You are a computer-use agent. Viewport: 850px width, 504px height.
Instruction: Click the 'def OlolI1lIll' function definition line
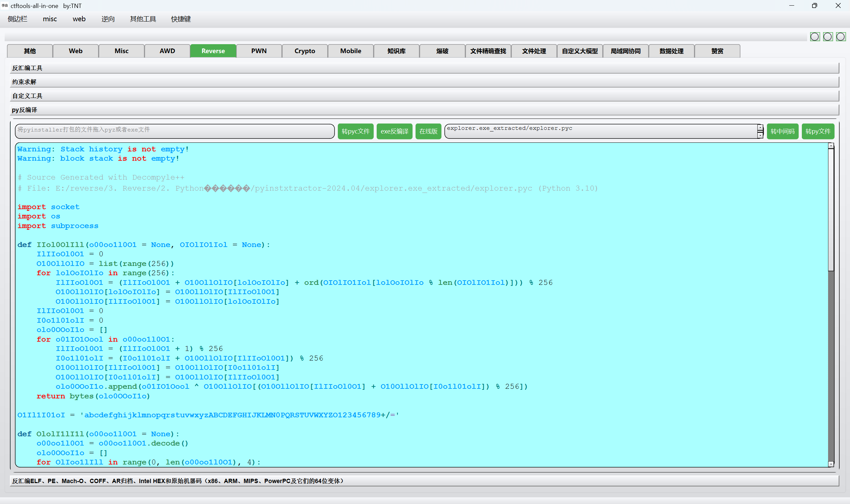98,434
